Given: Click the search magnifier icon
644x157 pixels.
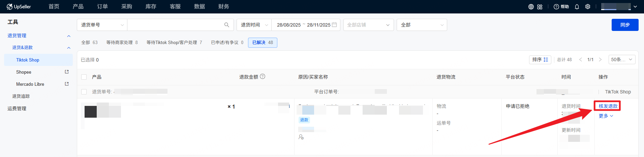Looking at the screenshot, I should click(x=226, y=25).
